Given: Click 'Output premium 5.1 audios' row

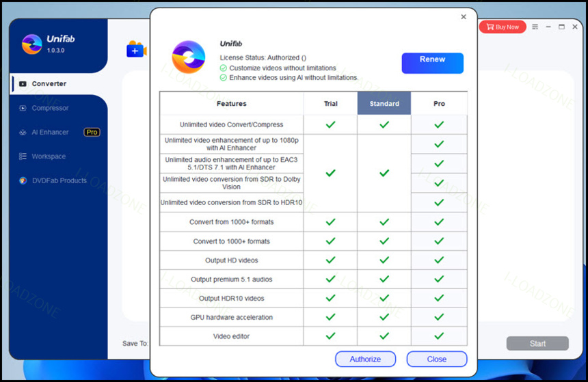Looking at the screenshot, I should click(x=231, y=279).
